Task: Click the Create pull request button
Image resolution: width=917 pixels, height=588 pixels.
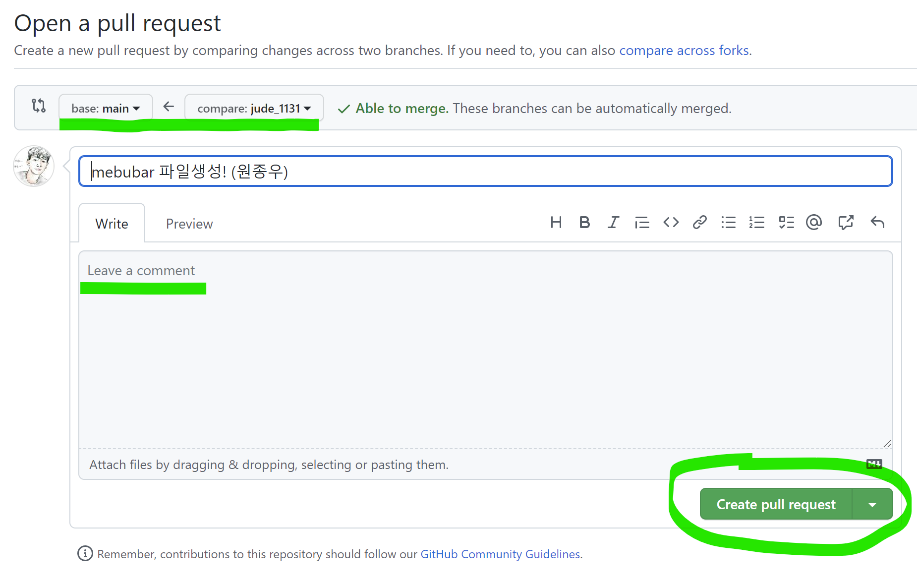Action: (776, 504)
